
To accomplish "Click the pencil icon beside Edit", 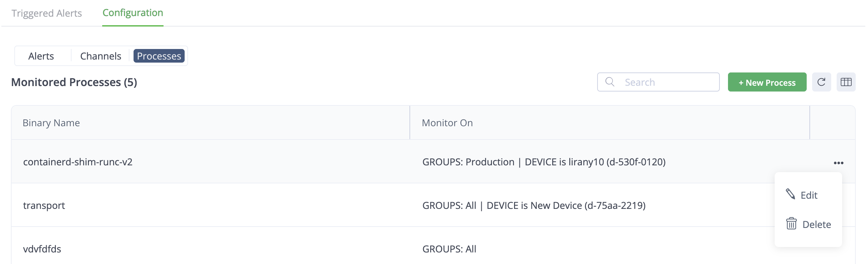I will tap(790, 194).
